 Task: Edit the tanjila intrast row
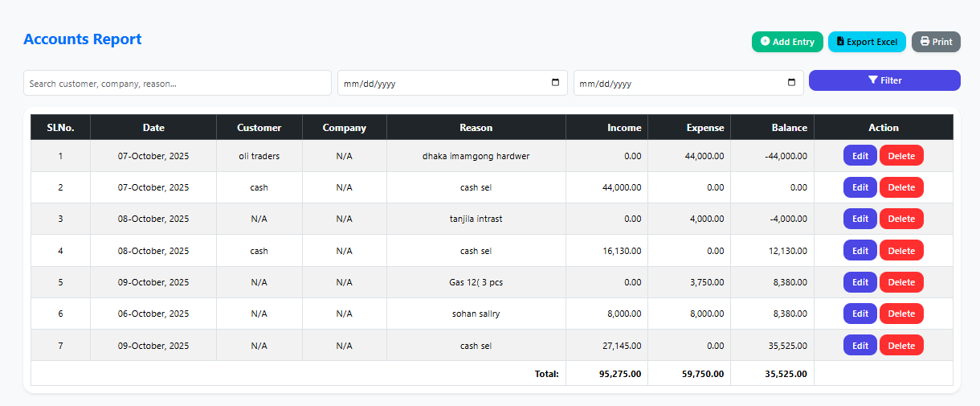(860, 219)
